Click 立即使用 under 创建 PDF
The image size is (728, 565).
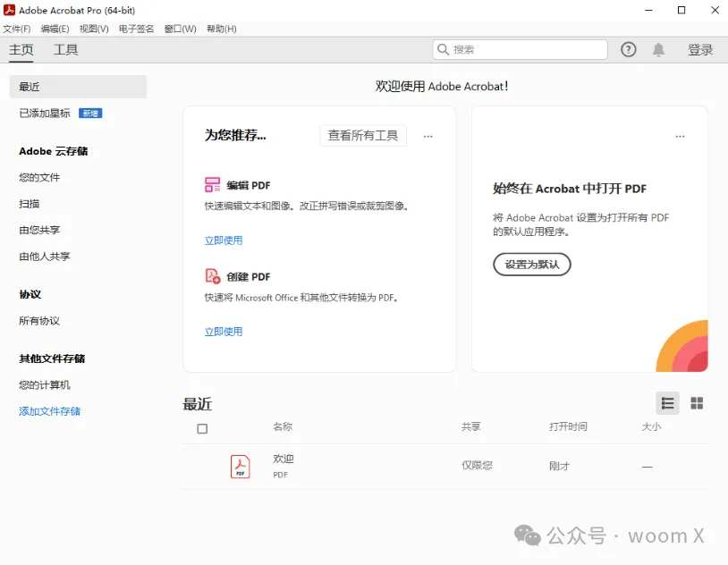(x=224, y=332)
